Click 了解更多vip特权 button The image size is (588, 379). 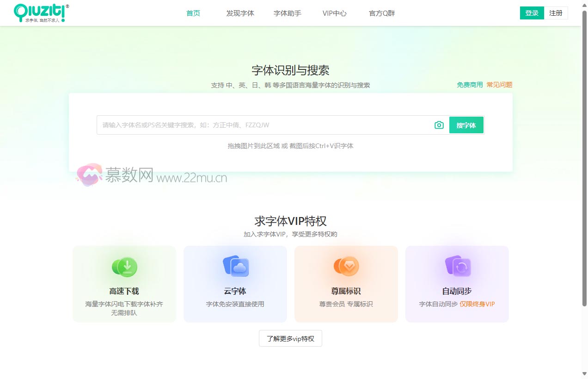pyautogui.click(x=290, y=338)
